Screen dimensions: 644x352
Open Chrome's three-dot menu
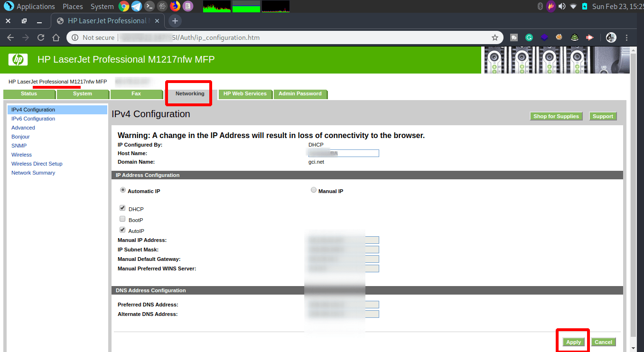tap(627, 37)
